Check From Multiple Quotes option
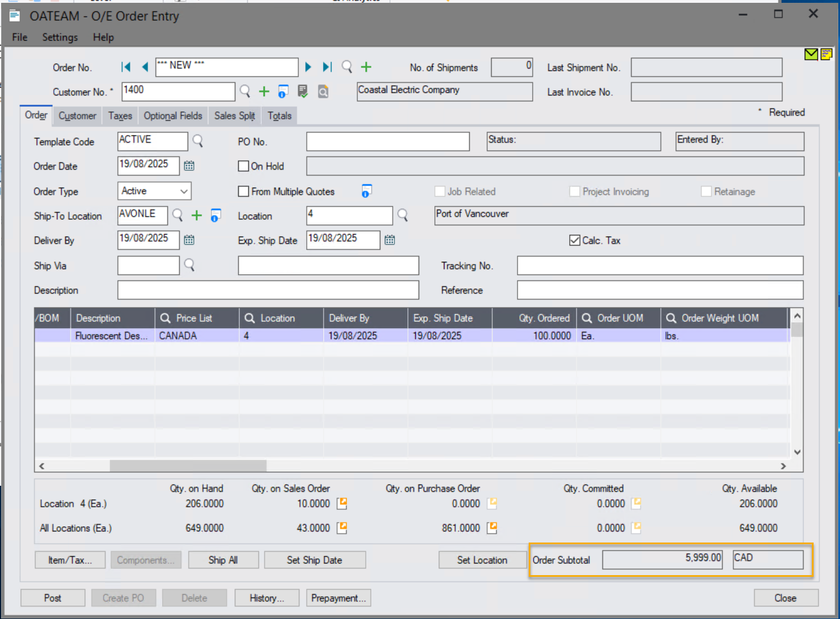Image resolution: width=840 pixels, height=619 pixels. point(243,191)
